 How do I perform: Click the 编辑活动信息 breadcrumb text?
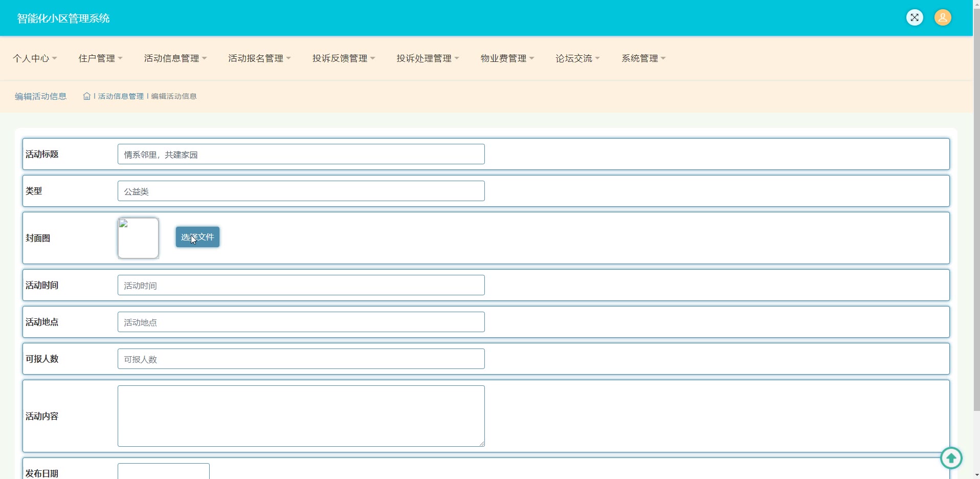pyautogui.click(x=174, y=96)
